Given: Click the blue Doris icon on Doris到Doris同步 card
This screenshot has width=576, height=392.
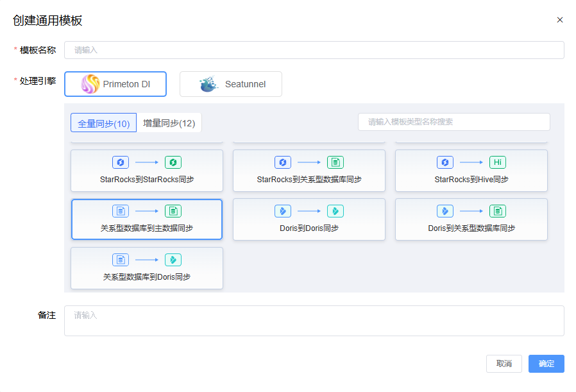Looking at the screenshot, I should click(283, 210).
